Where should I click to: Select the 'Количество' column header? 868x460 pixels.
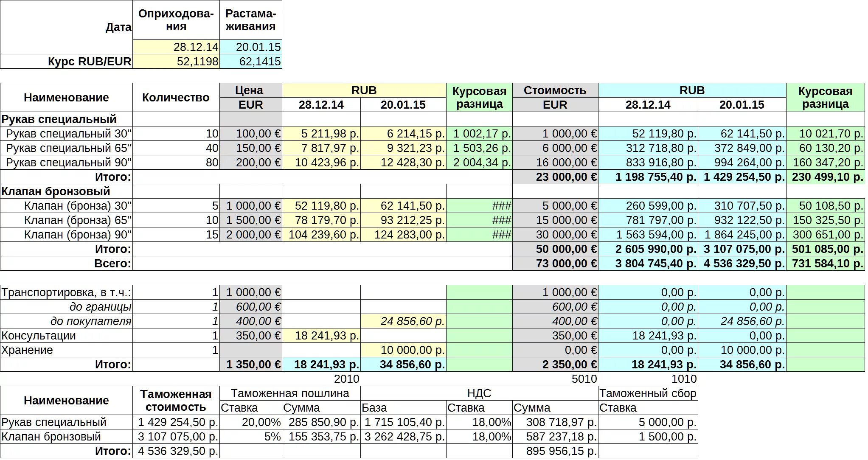[176, 98]
